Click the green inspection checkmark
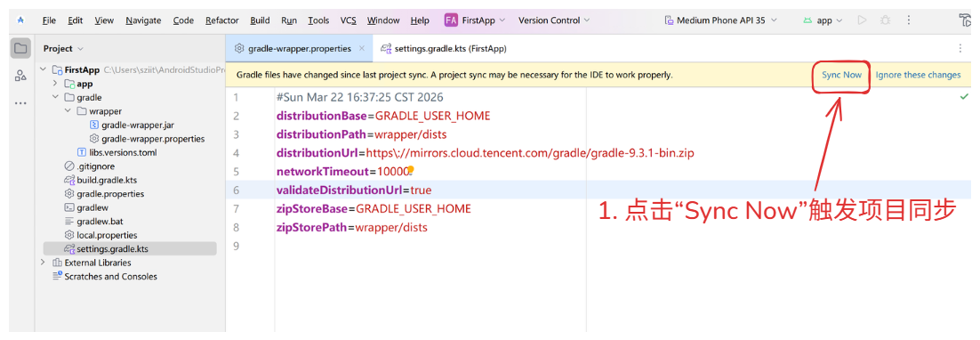Screen dimensions: 980x340 964,97
